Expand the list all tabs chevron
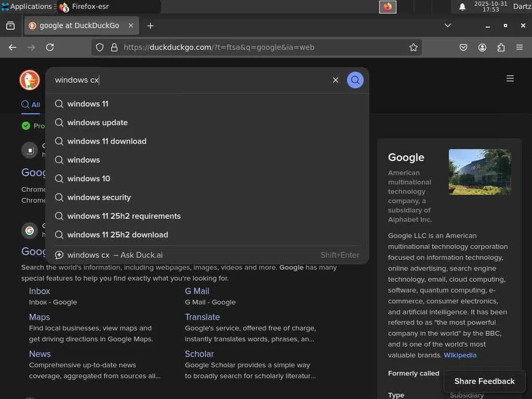 click(447, 25)
